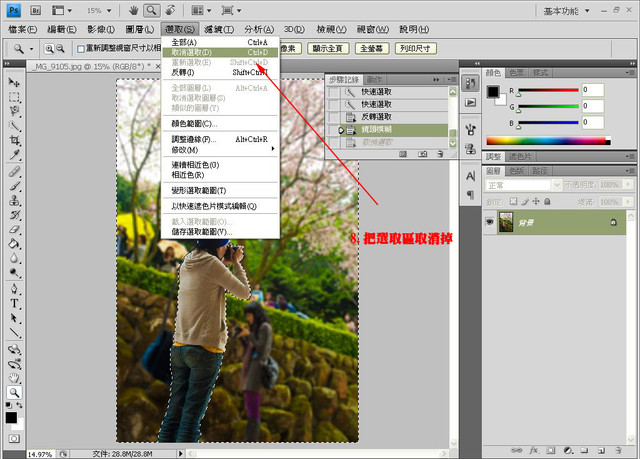Select the Zoom tool in toolbox
The width and height of the screenshot is (640, 459).
tap(14, 392)
